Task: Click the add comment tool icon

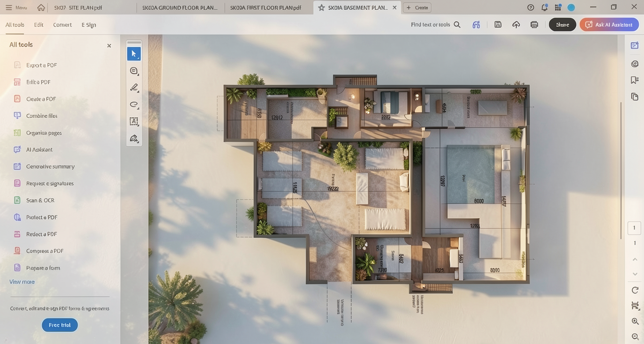Action: 134,71
